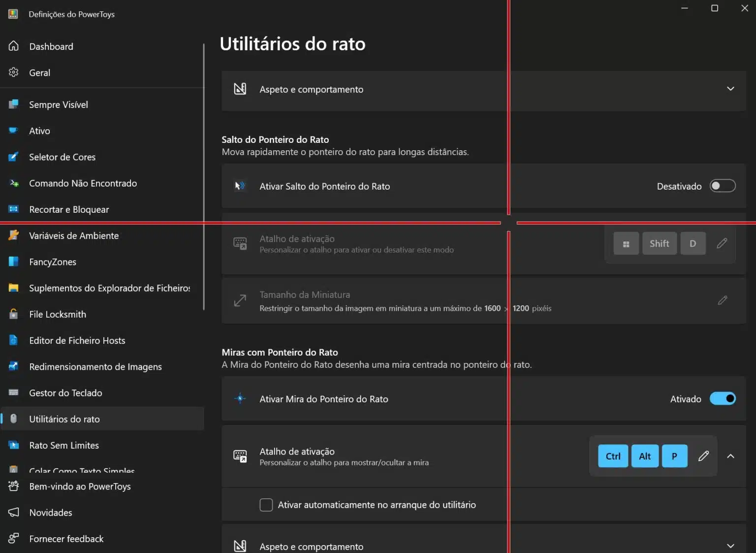Click the keyboard icon beside mira Atalho de ativação
The image size is (756, 553).
click(x=240, y=456)
